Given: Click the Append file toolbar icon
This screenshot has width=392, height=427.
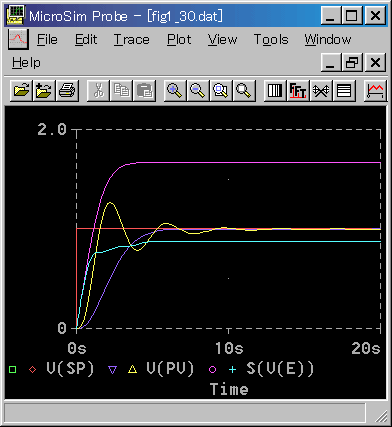Looking at the screenshot, I should (44, 90).
